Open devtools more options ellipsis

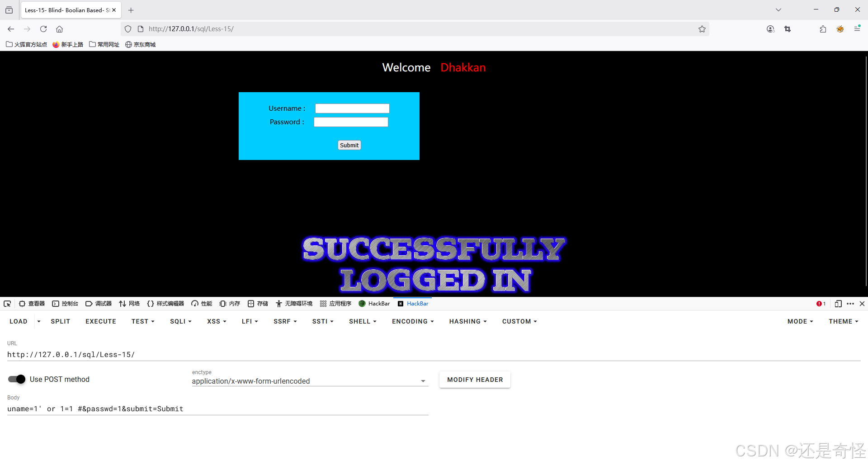click(x=850, y=304)
